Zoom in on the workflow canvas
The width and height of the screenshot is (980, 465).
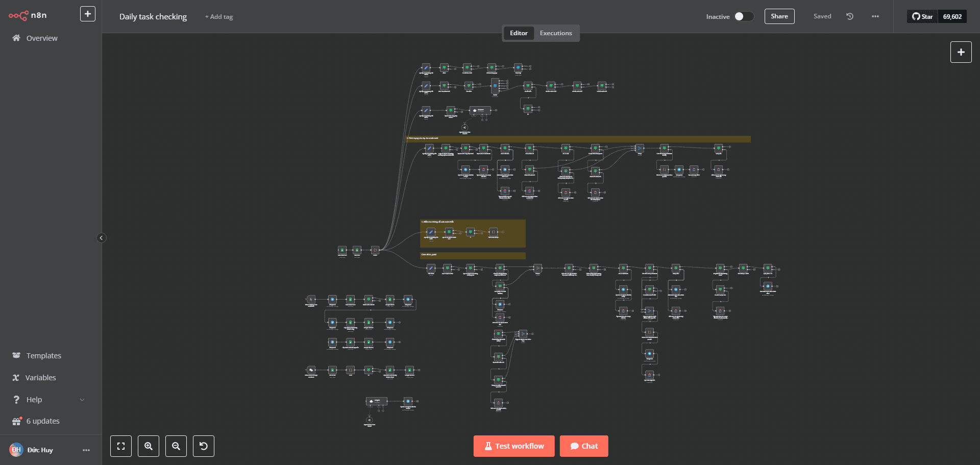tap(149, 446)
